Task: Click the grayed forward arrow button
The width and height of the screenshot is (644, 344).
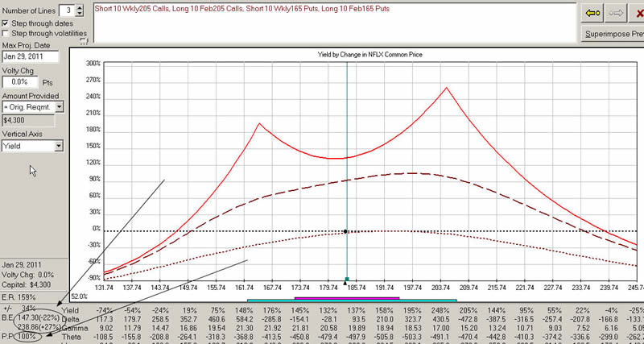Action: tap(615, 11)
